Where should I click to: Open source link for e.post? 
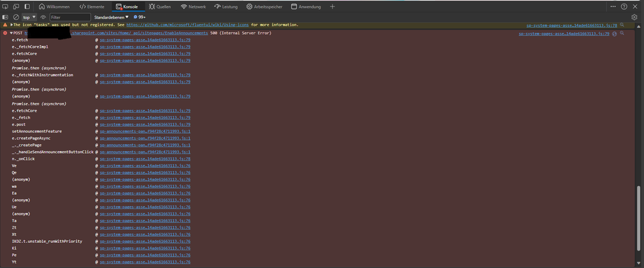[x=145, y=125]
